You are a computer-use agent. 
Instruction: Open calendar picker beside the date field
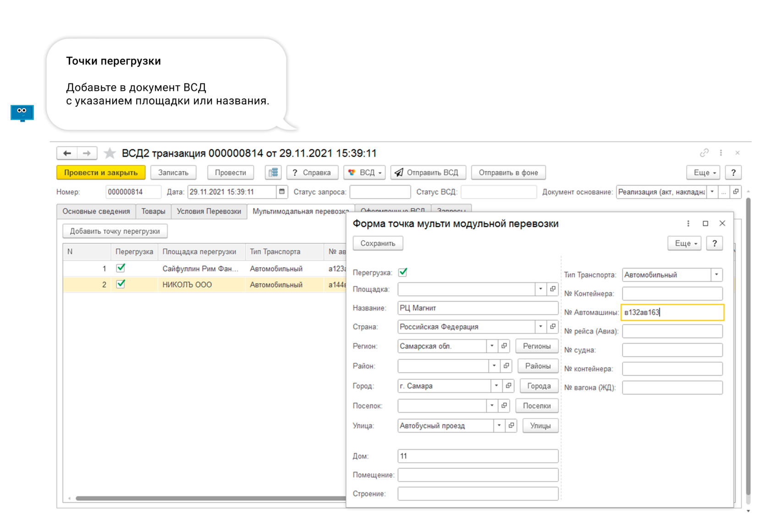coord(282,192)
